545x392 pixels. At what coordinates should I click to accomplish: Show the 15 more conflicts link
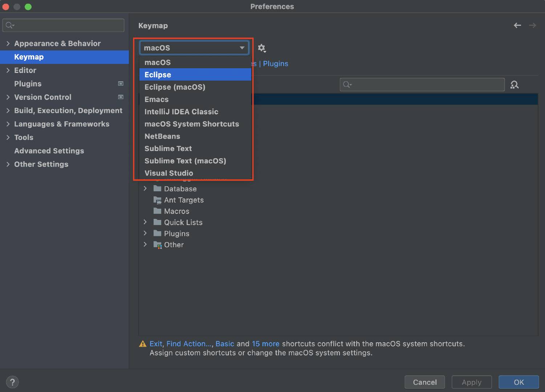click(x=266, y=344)
